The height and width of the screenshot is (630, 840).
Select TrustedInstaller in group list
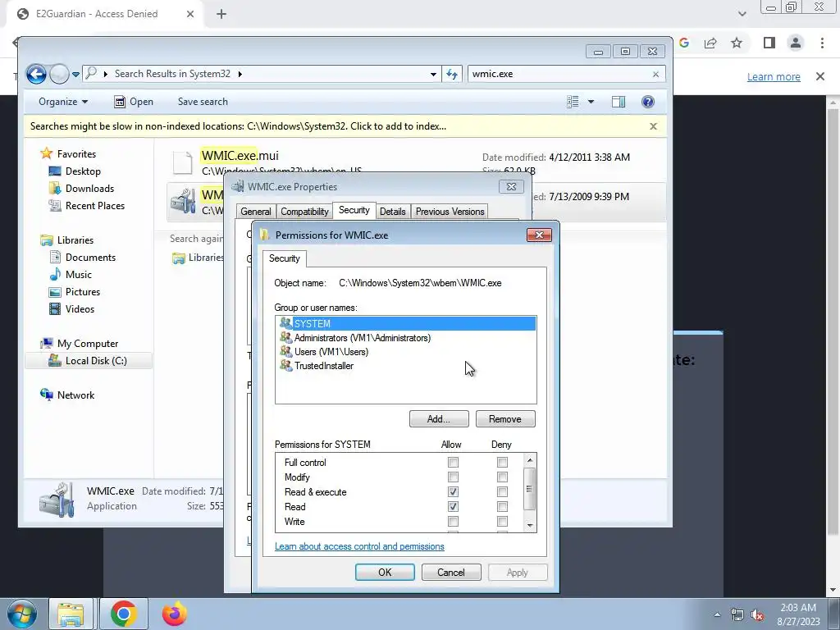406,366
